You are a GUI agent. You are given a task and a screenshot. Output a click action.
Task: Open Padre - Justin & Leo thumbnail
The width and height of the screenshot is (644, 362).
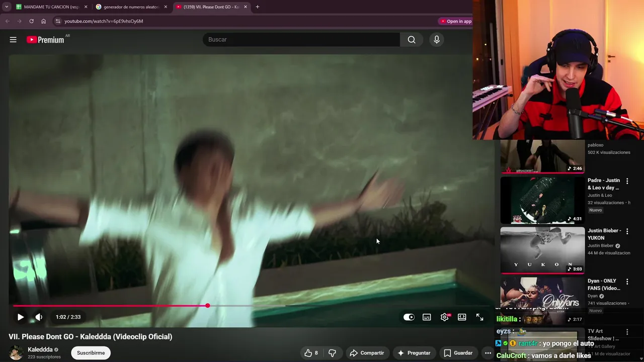(x=542, y=200)
